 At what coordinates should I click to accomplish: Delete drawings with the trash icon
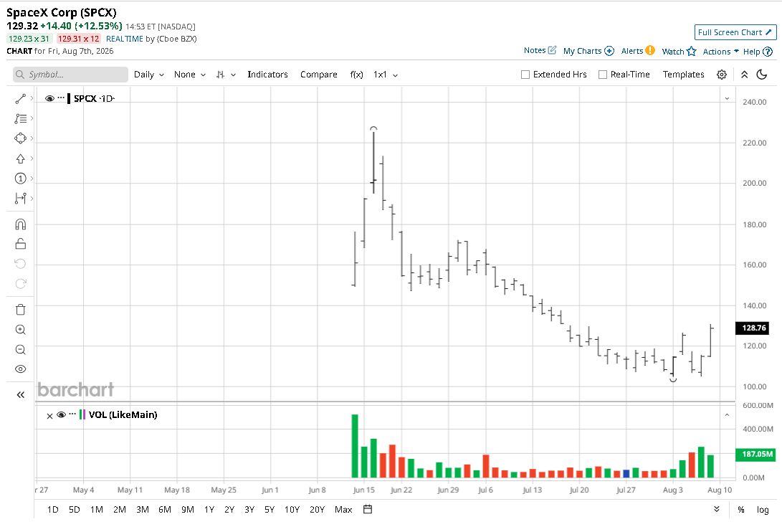21,310
